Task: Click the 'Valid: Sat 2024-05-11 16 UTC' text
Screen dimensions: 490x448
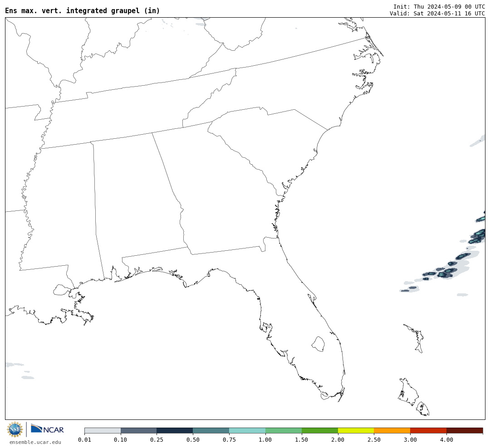Action: point(437,14)
